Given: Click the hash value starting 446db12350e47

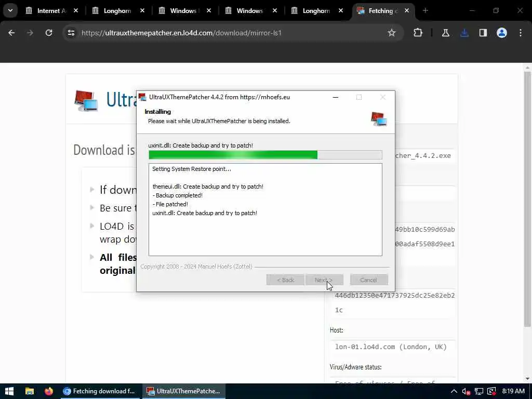Looking at the screenshot, I should pyautogui.click(x=395, y=296).
